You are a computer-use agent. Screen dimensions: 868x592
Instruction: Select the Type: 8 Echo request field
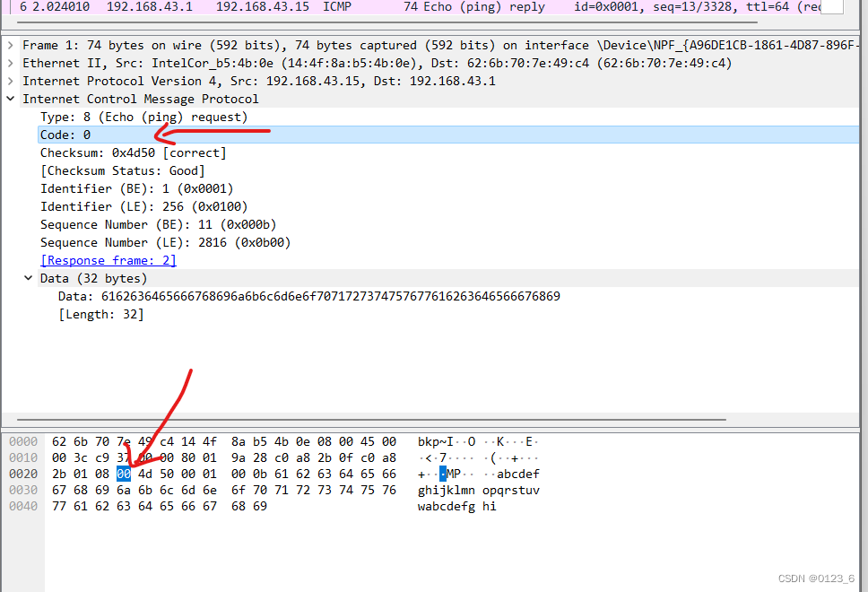pos(144,117)
